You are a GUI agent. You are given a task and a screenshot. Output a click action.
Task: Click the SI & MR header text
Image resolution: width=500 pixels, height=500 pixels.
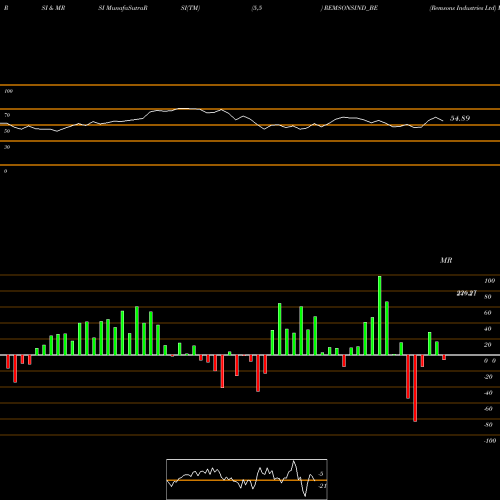click(53, 8)
